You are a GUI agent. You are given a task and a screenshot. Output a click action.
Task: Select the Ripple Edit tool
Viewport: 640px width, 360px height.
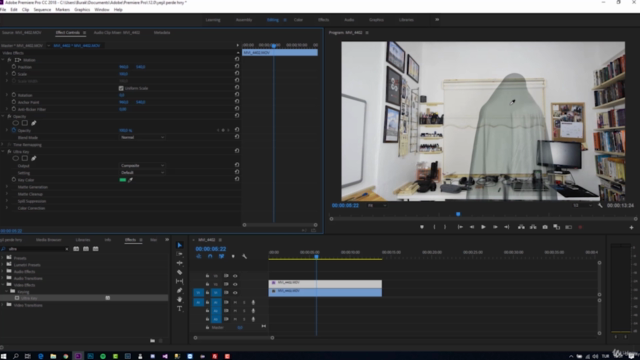(x=180, y=263)
